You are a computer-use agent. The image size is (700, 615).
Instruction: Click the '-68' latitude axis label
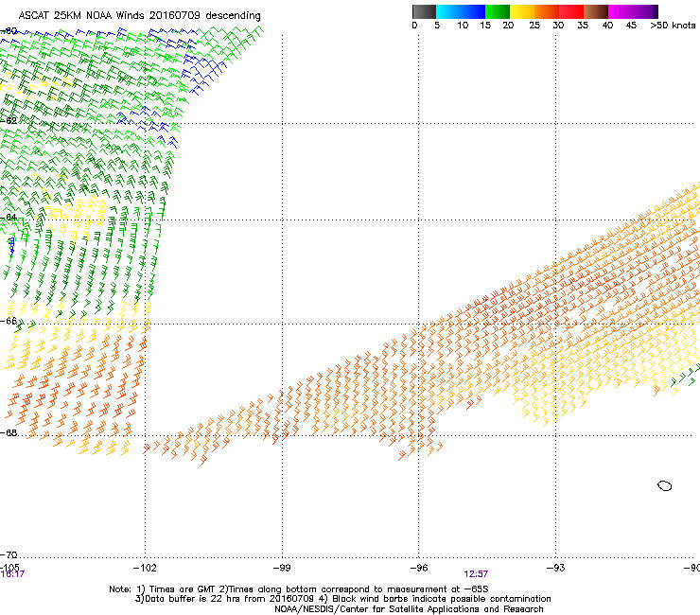[x=9, y=432]
